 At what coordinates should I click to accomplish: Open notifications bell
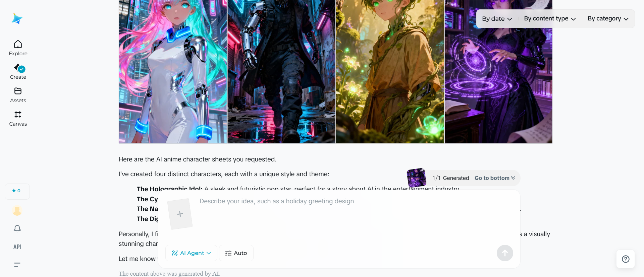(x=17, y=228)
